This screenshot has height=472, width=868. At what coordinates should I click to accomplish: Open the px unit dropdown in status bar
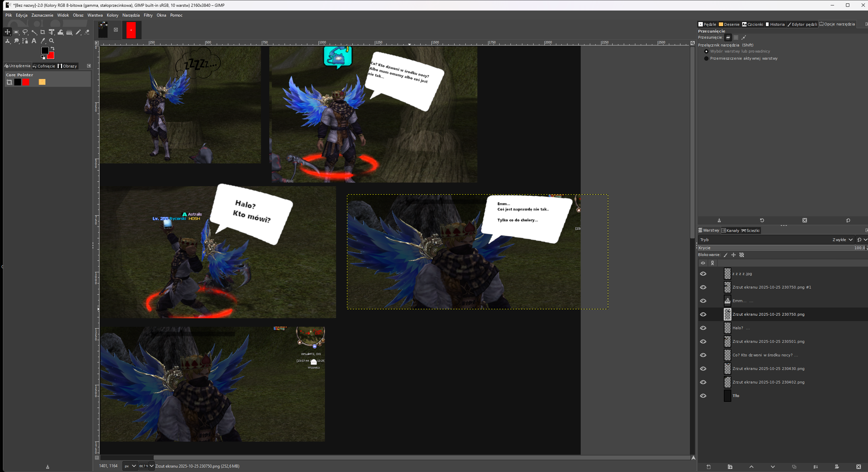[130, 466]
